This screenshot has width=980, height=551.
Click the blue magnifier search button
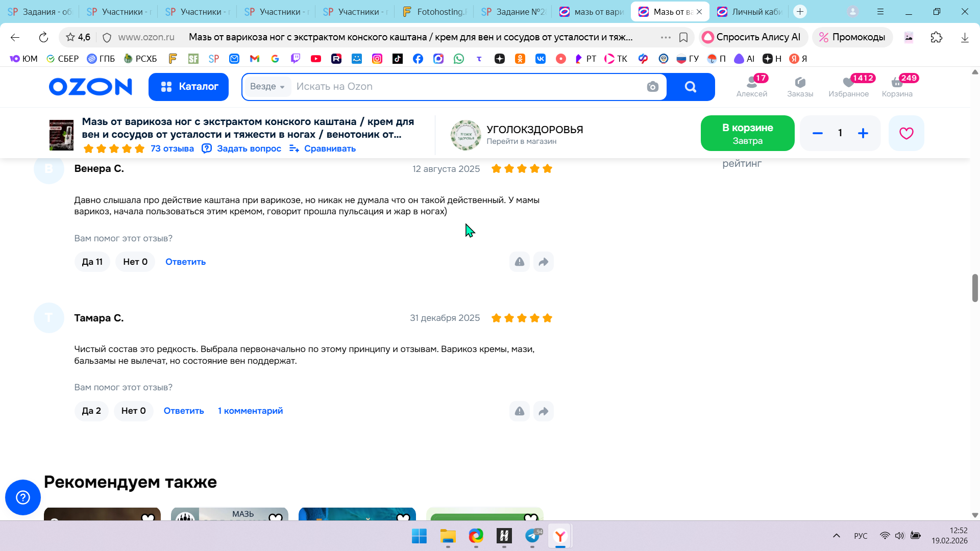pos(690,87)
